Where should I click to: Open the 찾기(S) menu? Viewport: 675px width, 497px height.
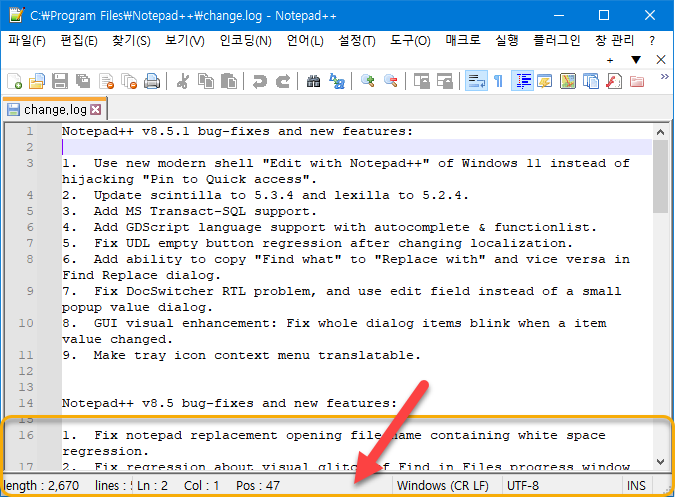point(131,41)
